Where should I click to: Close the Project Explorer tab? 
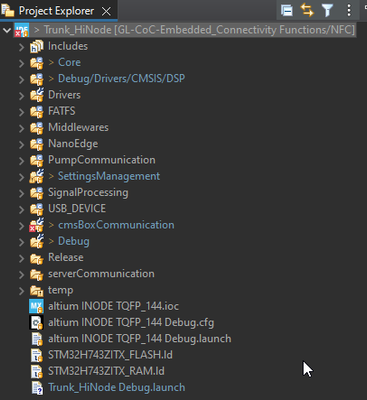pos(106,11)
